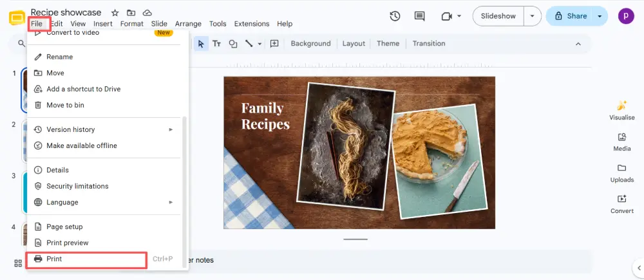Select the Text box tool
Viewport: 644px width, 280px height.
(x=216, y=44)
